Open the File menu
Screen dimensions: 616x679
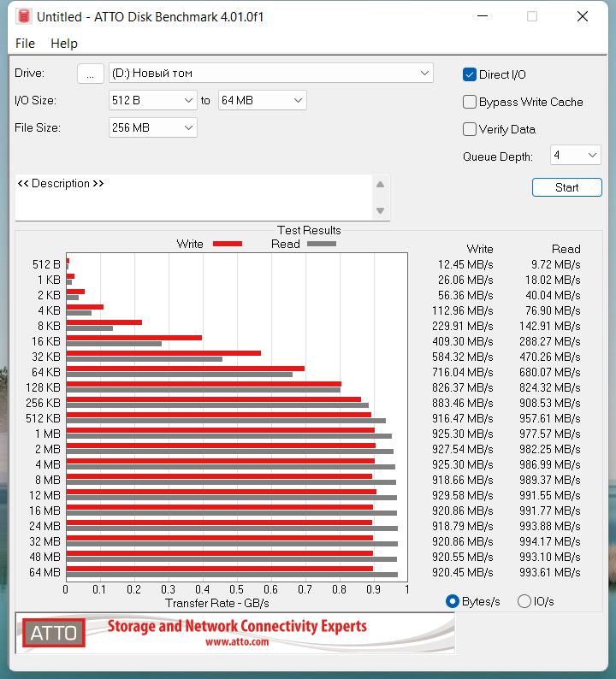[x=25, y=44]
